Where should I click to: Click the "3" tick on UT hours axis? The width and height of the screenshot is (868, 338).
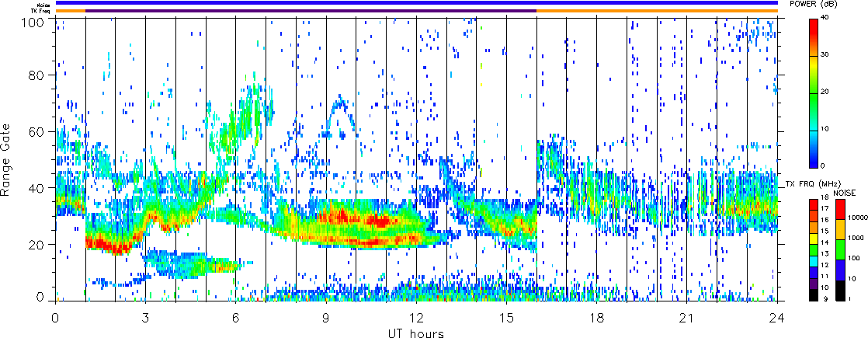pos(146,316)
